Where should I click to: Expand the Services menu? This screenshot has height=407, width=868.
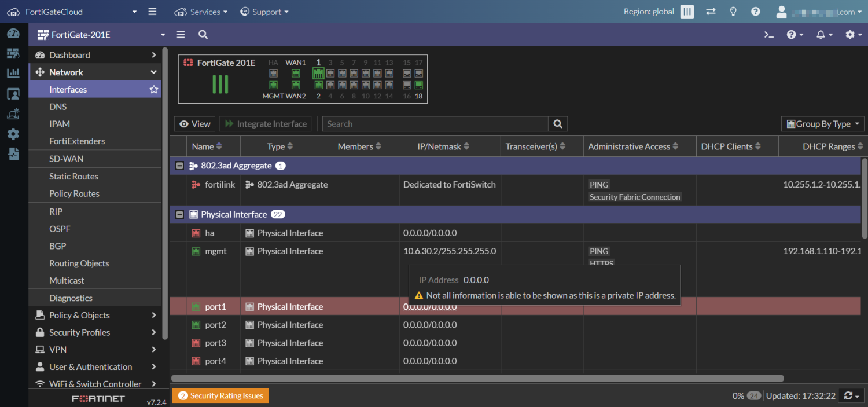pos(201,12)
